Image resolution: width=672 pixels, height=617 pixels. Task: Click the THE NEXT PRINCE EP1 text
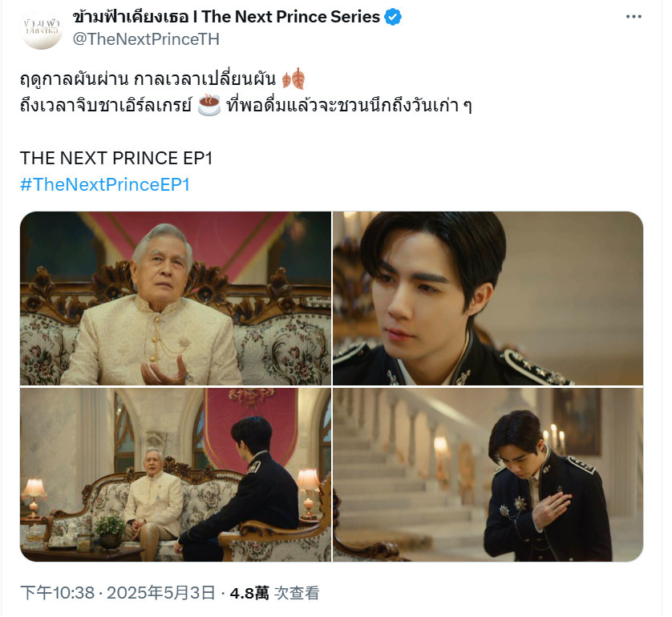(x=116, y=158)
